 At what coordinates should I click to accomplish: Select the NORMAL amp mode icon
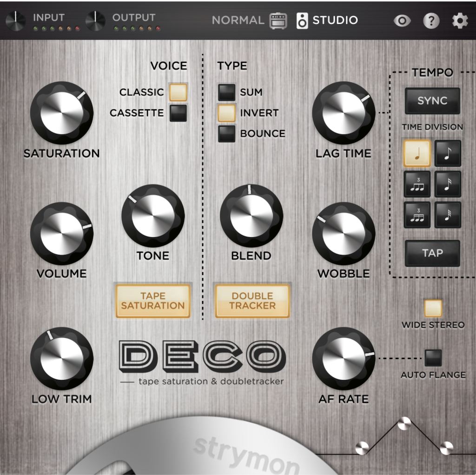278,20
